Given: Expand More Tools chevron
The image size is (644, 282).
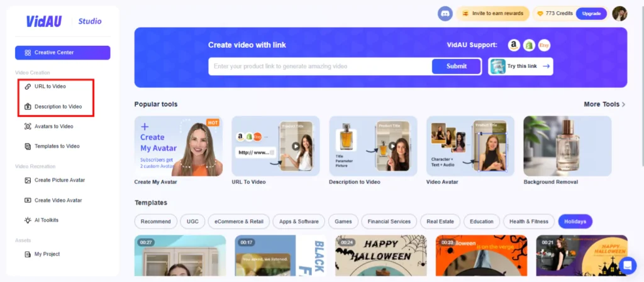Looking at the screenshot, I should point(623,104).
